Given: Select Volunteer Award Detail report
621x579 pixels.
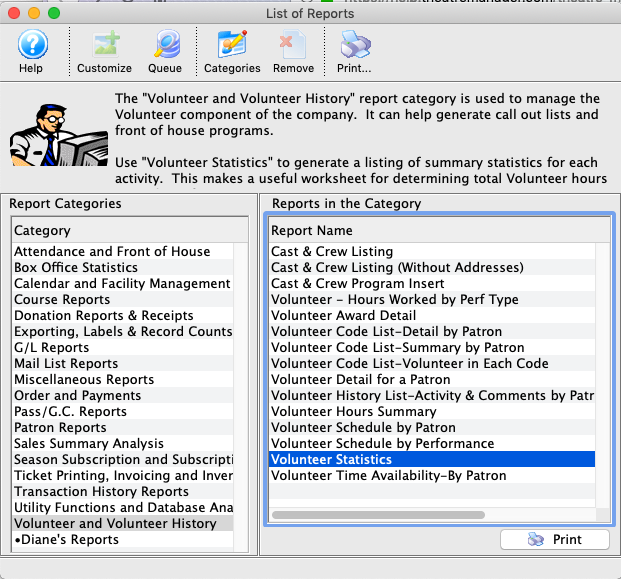Looking at the screenshot, I should [432, 315].
